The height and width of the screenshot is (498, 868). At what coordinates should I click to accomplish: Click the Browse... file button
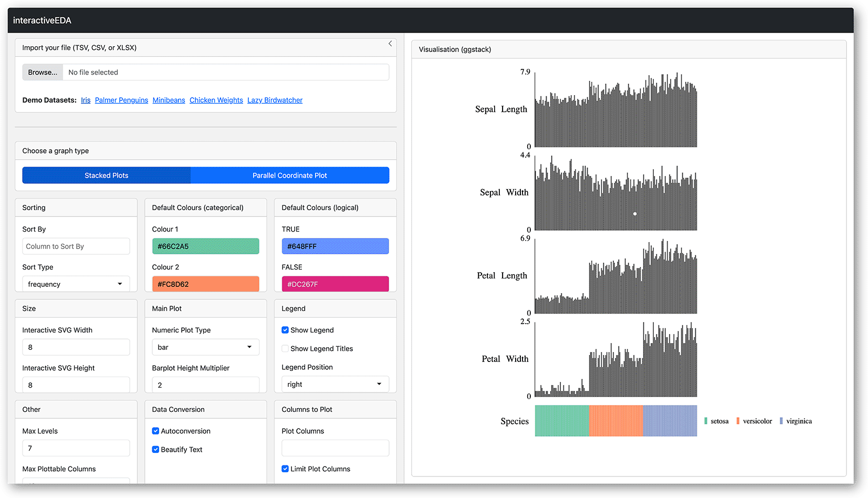43,72
